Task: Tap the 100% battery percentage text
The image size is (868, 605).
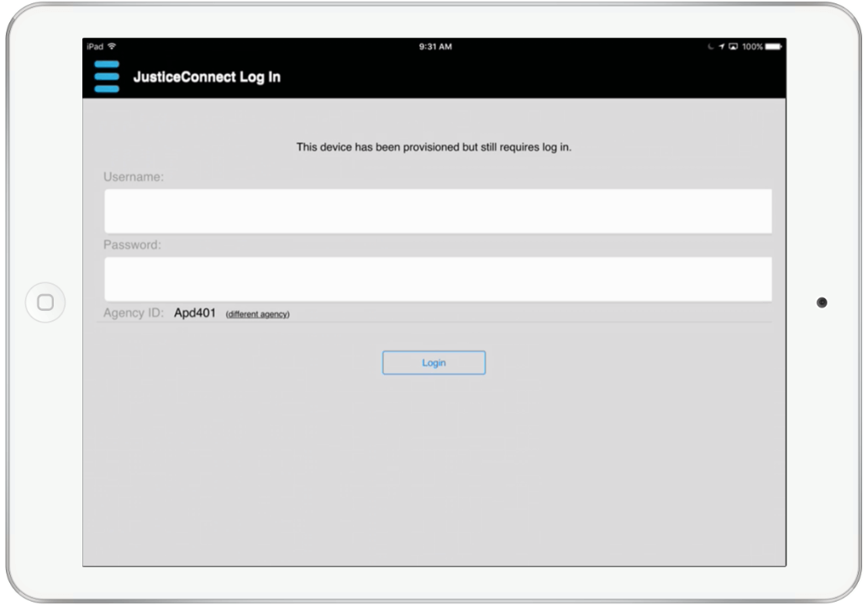Action: pos(752,46)
